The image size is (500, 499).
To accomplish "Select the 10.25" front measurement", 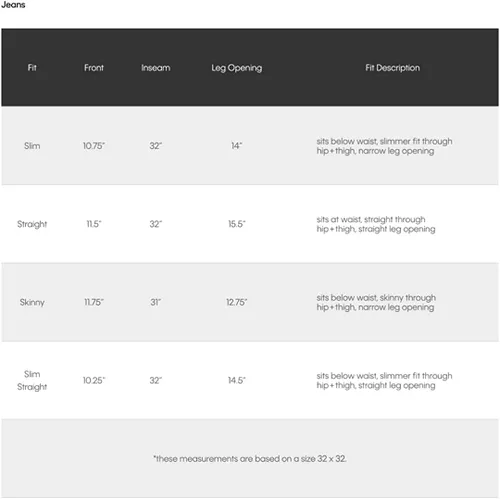I will (x=94, y=380).
